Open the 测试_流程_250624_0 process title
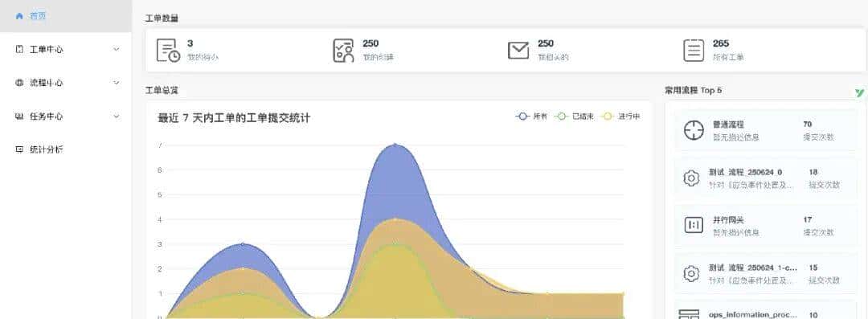868x319 pixels. point(745,172)
